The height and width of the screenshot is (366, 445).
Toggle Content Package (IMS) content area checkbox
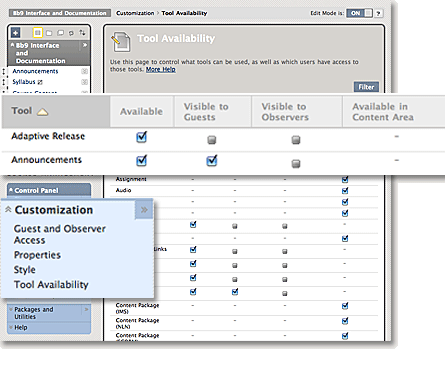click(x=345, y=306)
